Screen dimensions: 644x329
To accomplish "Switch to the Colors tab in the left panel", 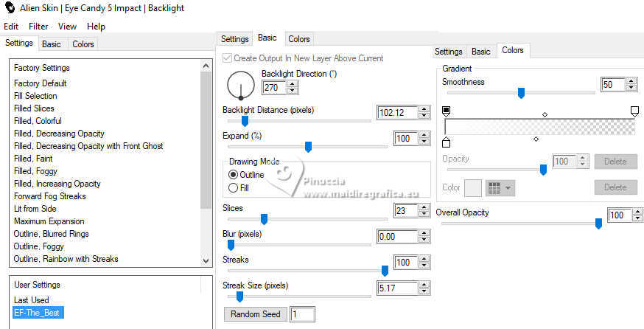I will 83,44.
